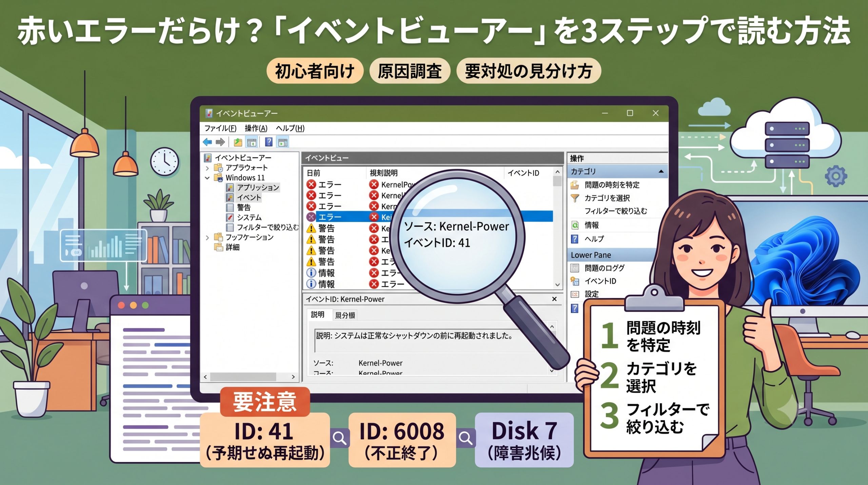Click the 要対処の見分け方 tag pill
The image size is (868, 485).
(x=529, y=71)
